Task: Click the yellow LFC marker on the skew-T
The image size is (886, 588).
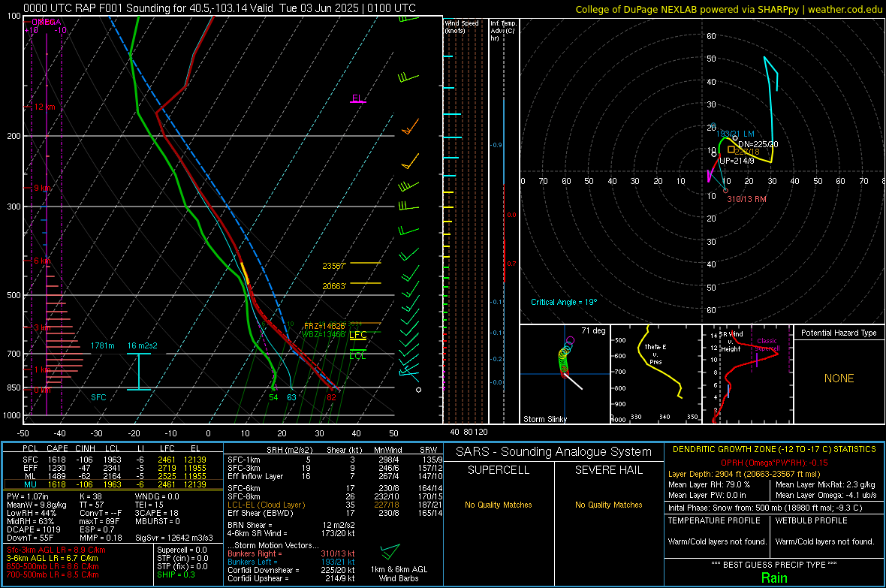Action: pyautogui.click(x=357, y=335)
